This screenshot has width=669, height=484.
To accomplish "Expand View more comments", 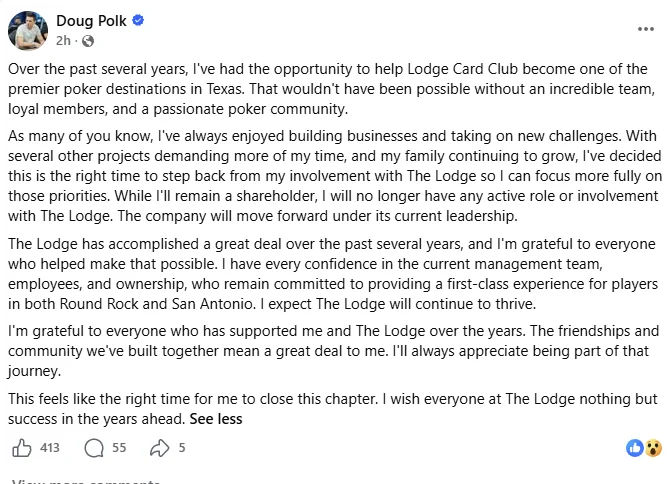I will [86, 481].
